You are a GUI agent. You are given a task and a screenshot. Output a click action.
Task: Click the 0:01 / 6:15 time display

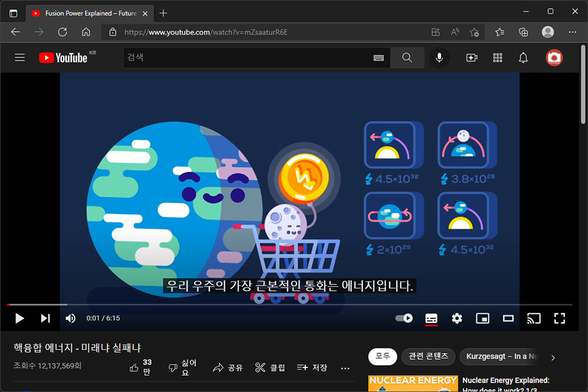coord(103,318)
